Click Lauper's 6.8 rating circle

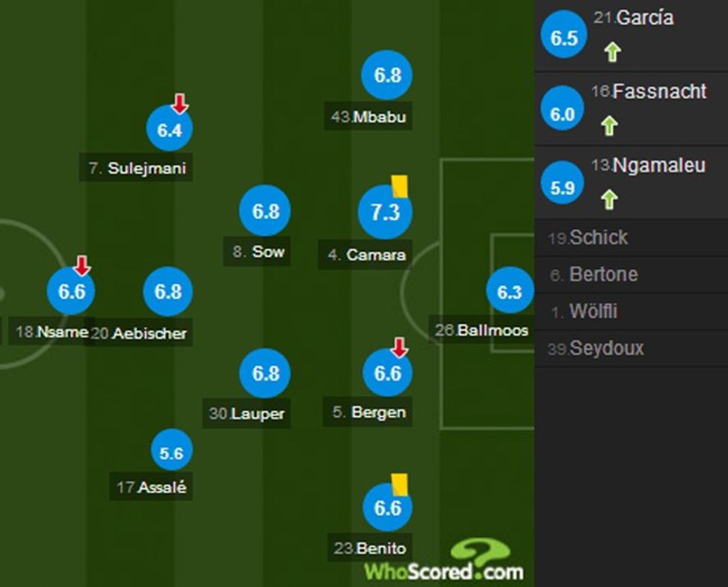[x=265, y=373]
